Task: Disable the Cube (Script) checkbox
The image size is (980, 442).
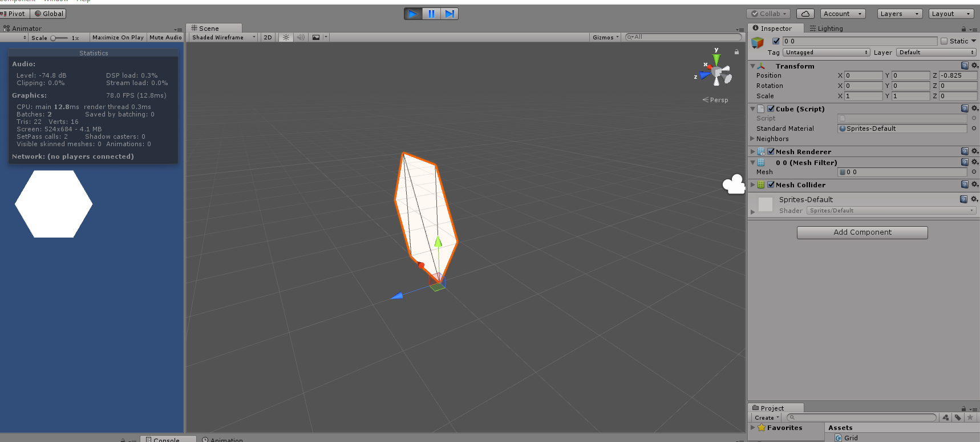Action: pos(771,109)
